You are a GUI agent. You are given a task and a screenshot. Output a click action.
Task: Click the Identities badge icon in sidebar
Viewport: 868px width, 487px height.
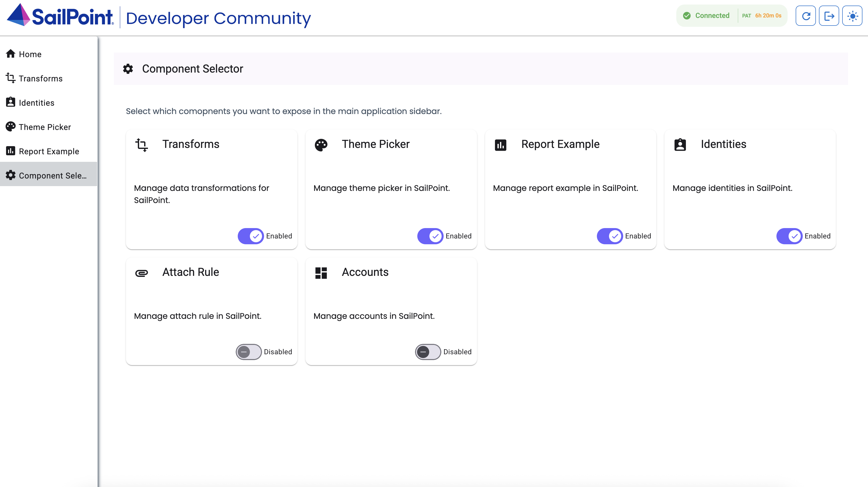tap(10, 102)
